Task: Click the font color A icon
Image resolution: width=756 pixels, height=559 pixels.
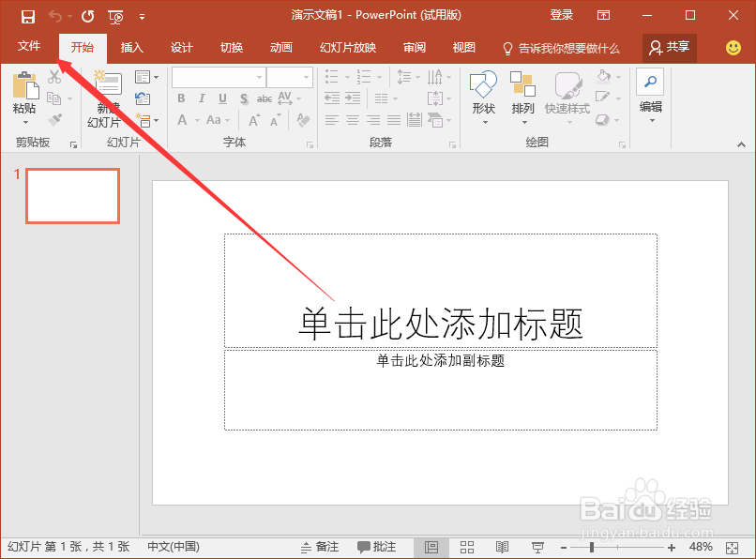Action: [182, 120]
